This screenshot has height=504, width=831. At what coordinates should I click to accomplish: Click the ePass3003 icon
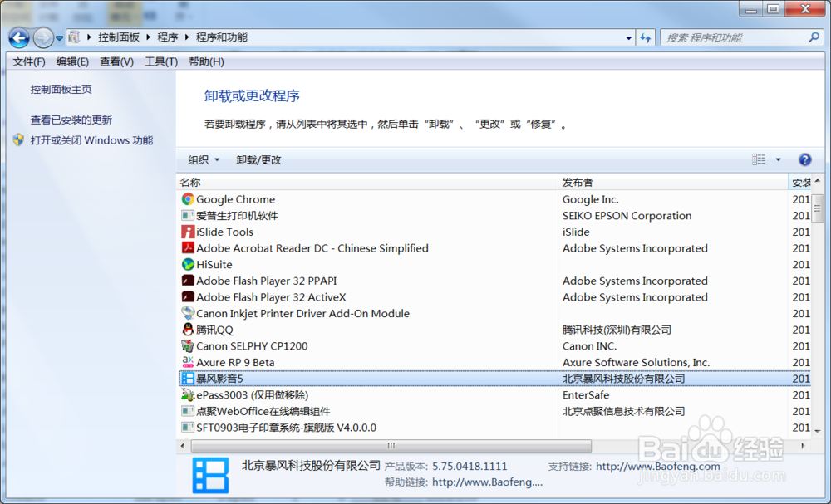188,395
